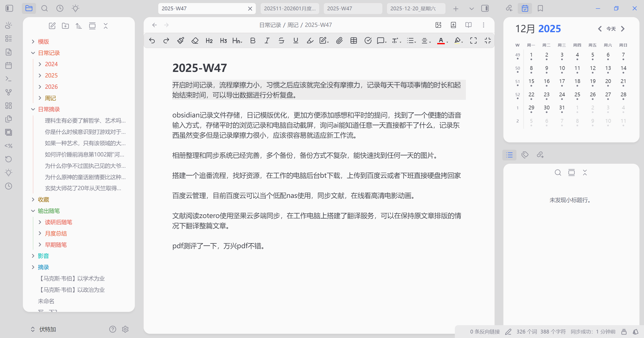This screenshot has width=644, height=338.
Task: Click the 今天 button in calendar
Action: [x=611, y=29]
